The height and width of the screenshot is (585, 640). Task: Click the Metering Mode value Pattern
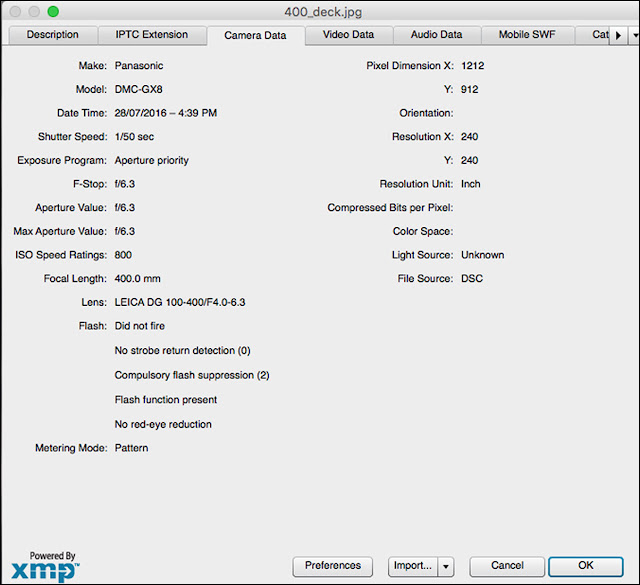pyautogui.click(x=131, y=448)
